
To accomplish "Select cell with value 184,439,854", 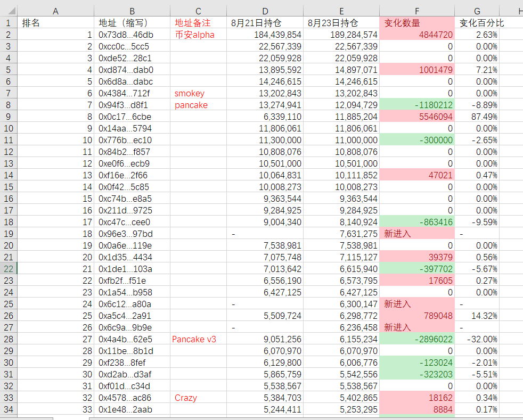I will [265, 35].
